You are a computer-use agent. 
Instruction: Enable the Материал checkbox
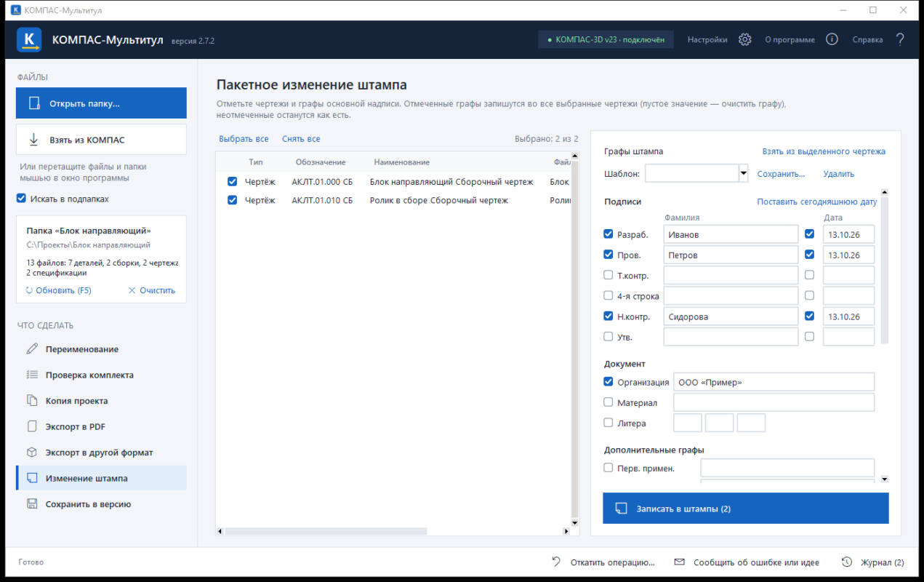click(x=608, y=402)
